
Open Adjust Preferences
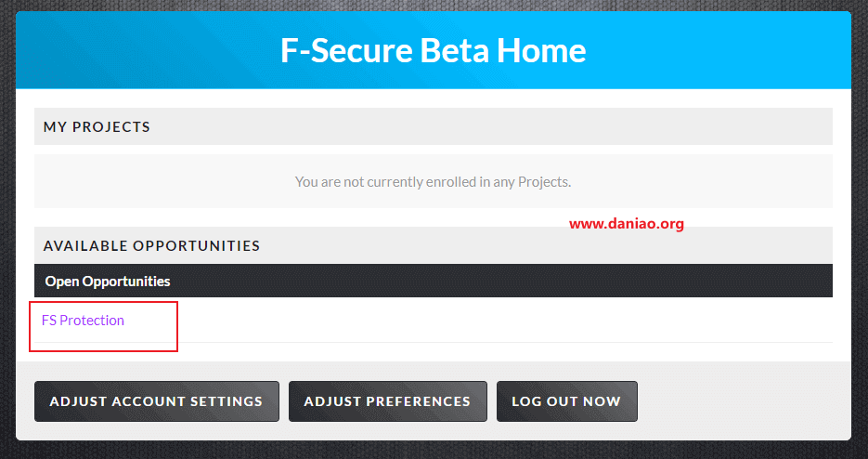[387, 401]
